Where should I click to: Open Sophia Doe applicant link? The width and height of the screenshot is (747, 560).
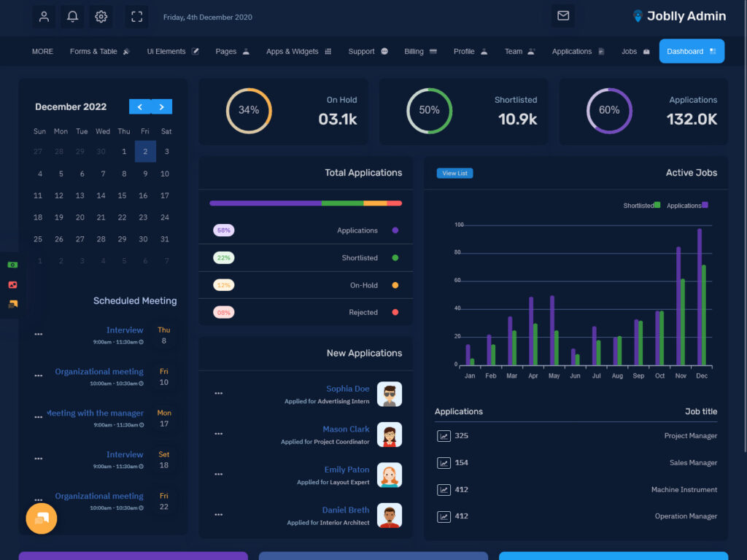tap(348, 389)
